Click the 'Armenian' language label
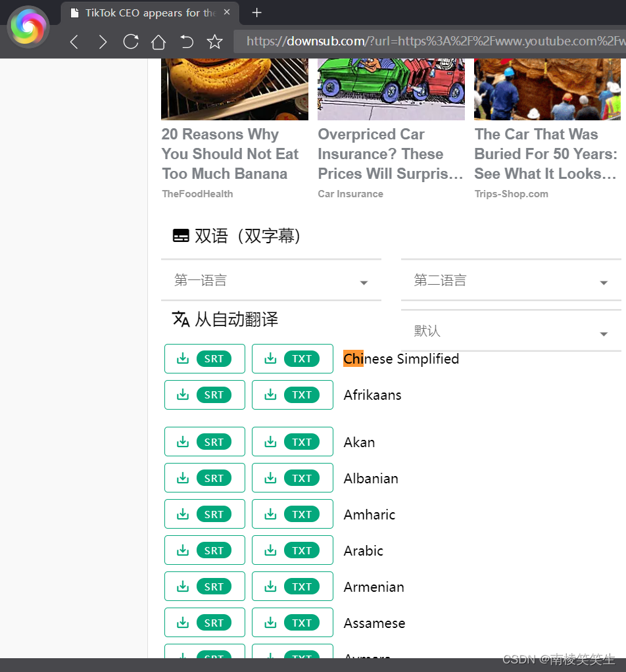 pyautogui.click(x=373, y=587)
